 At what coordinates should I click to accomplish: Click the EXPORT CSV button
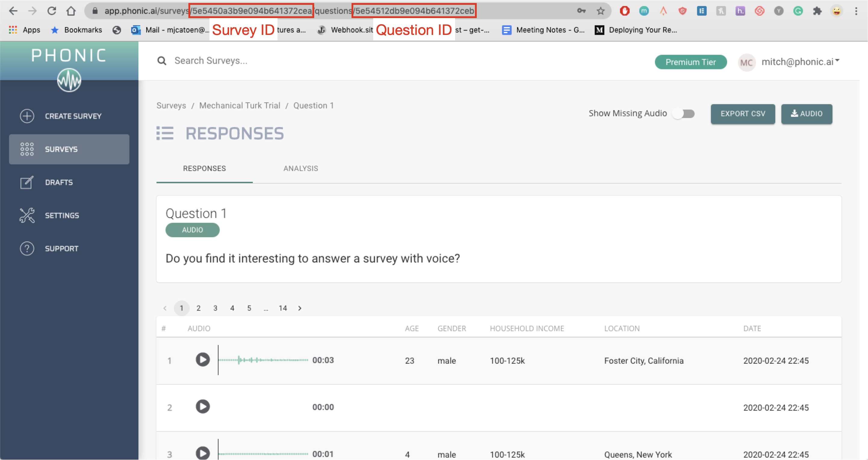coord(743,114)
